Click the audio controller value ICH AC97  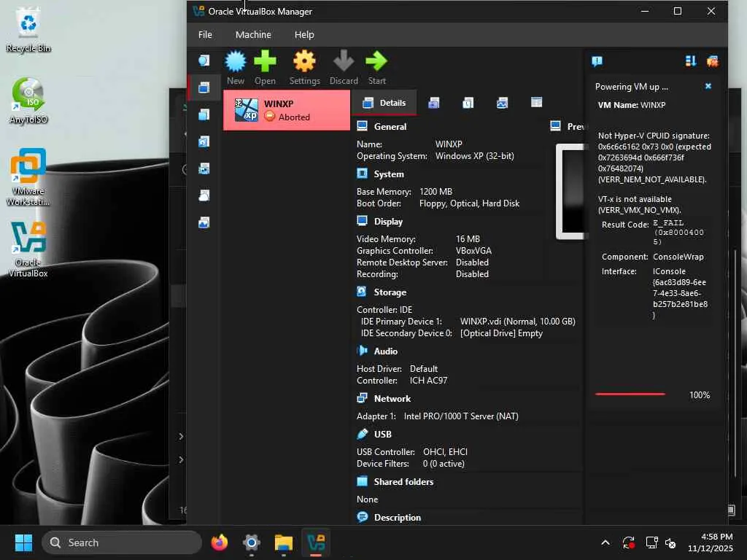(428, 381)
